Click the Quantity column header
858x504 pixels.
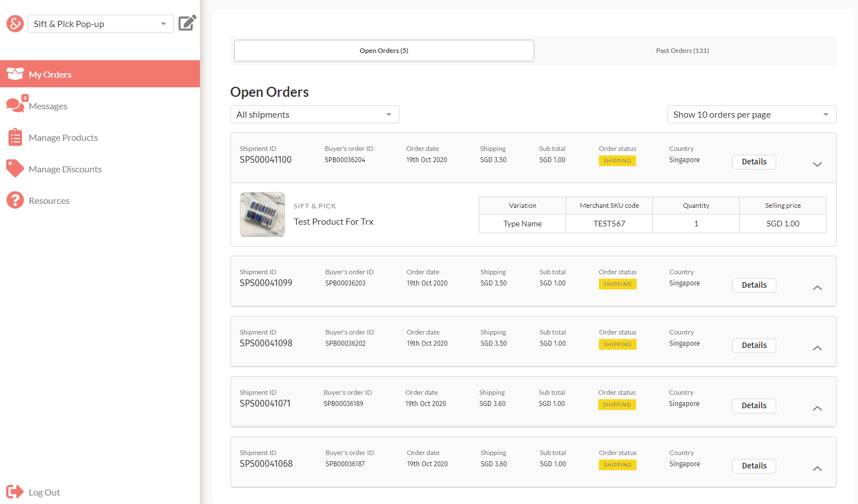click(696, 206)
